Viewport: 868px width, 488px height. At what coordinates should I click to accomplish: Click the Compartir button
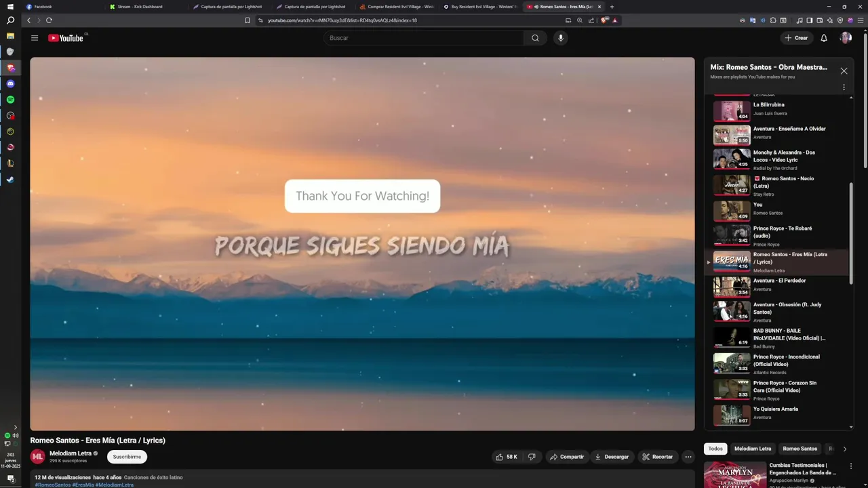click(x=567, y=457)
